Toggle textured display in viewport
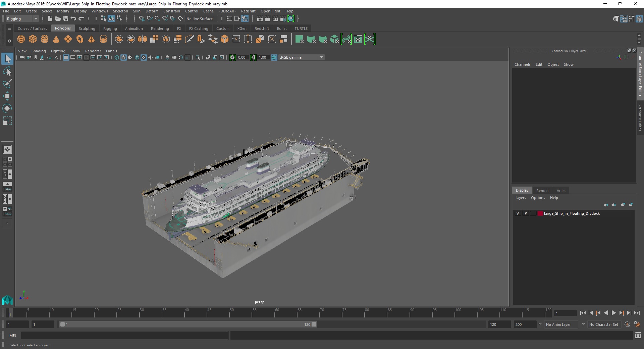This screenshot has width=644, height=349. (144, 57)
